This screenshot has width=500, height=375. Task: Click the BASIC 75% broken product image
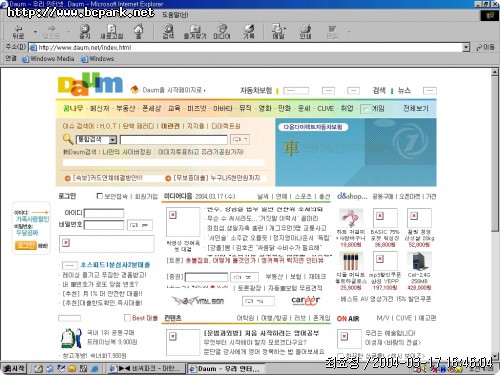pyautogui.click(x=385, y=218)
